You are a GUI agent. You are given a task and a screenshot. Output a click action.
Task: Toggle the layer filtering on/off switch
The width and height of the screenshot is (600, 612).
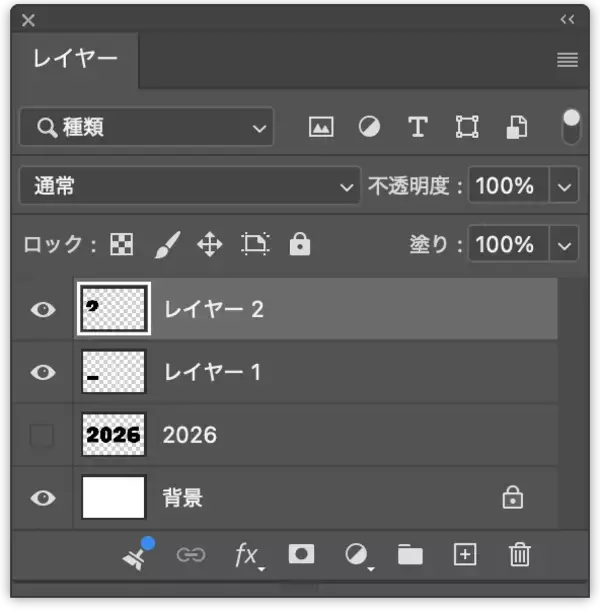[571, 126]
